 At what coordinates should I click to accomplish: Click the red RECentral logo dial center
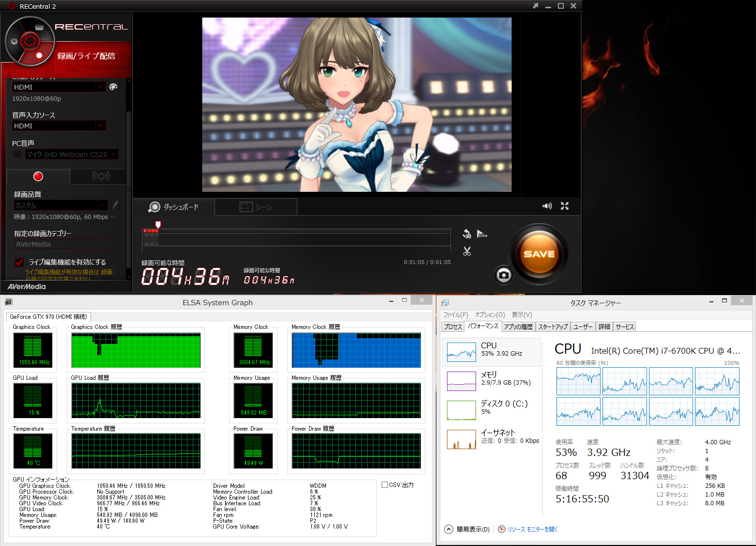pos(30,41)
